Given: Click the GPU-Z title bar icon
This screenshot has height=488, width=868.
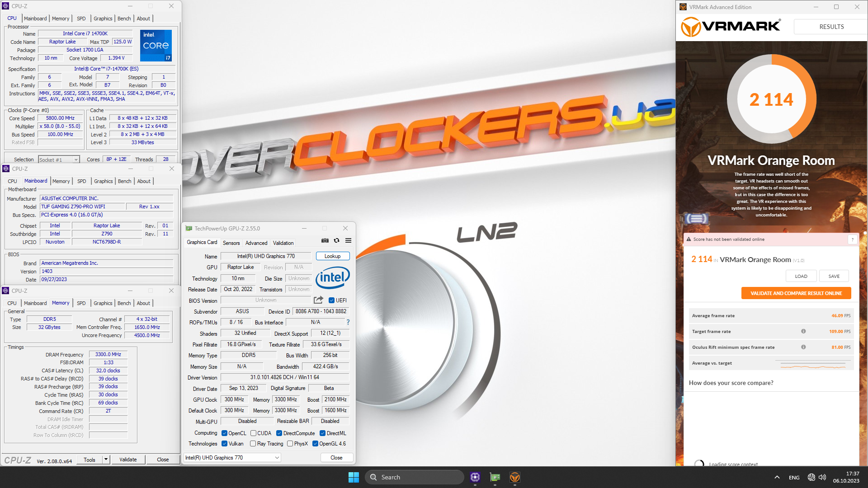Looking at the screenshot, I should click(189, 228).
